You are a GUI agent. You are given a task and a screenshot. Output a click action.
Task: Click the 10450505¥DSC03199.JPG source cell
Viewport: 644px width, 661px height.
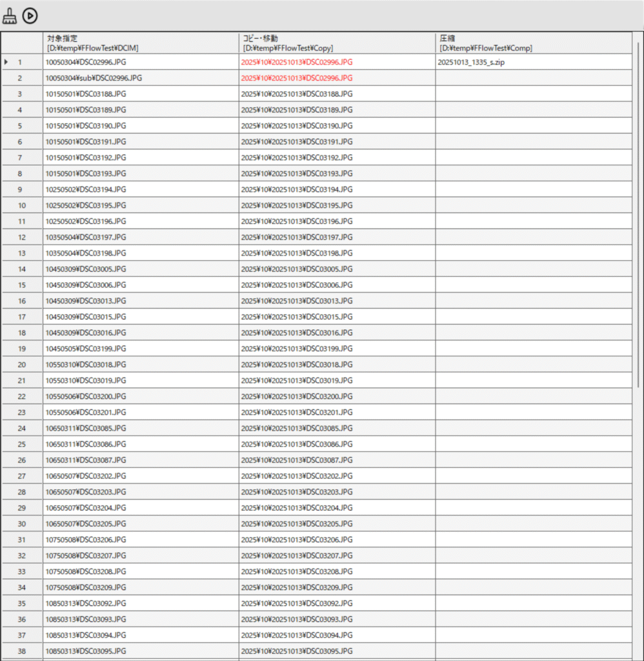tap(86, 349)
